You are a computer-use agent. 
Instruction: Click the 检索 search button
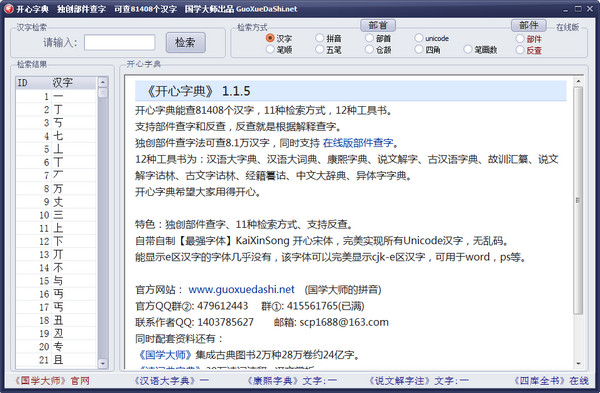click(186, 42)
